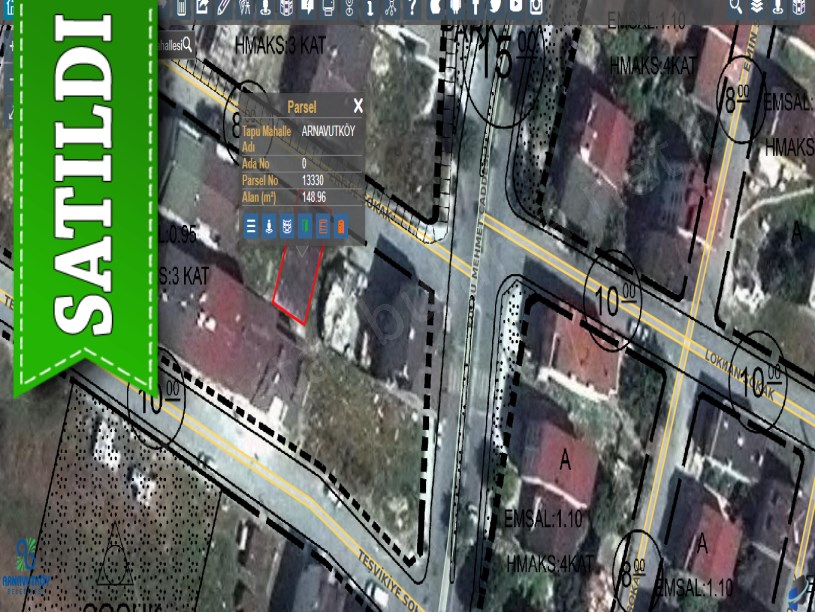Click the share export icon in toolbar
Viewport: 815px width, 612px height.
pos(203,7)
